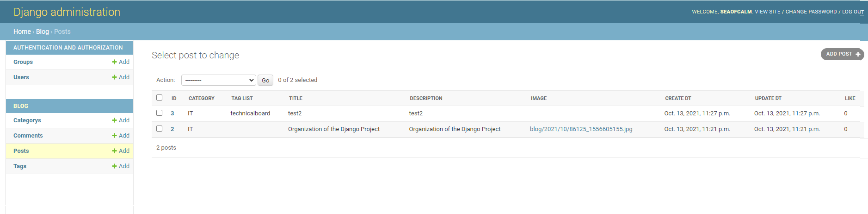Screen dimensions: 868x214
Task: Sort by LIKE column header
Action: [x=850, y=98]
